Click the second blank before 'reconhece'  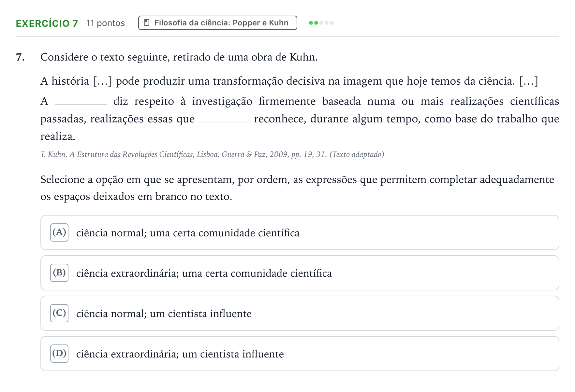tap(224, 119)
